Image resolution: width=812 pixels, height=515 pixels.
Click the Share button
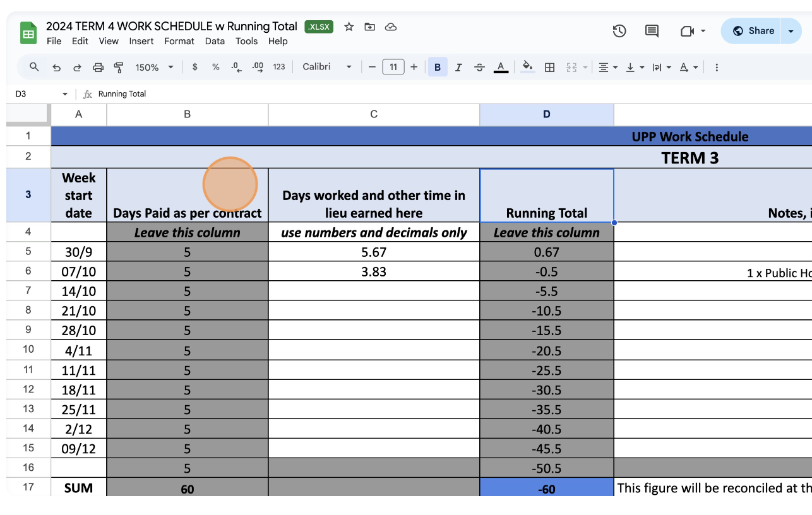coord(753,31)
